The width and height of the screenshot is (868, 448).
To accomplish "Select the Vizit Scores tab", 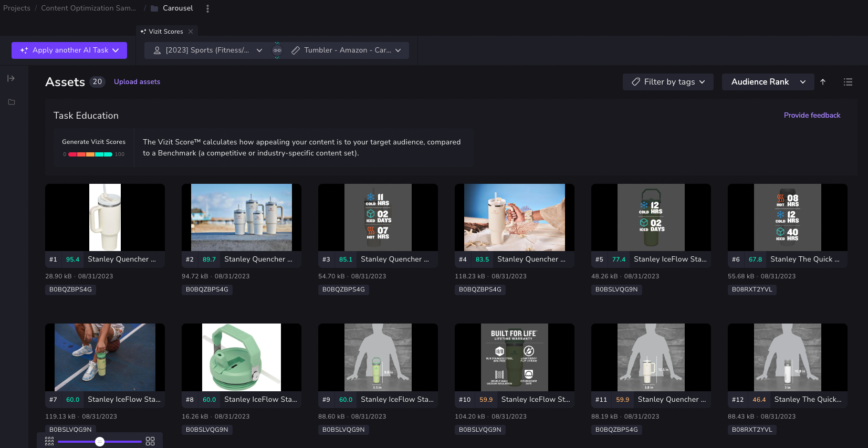I will 165,32.
